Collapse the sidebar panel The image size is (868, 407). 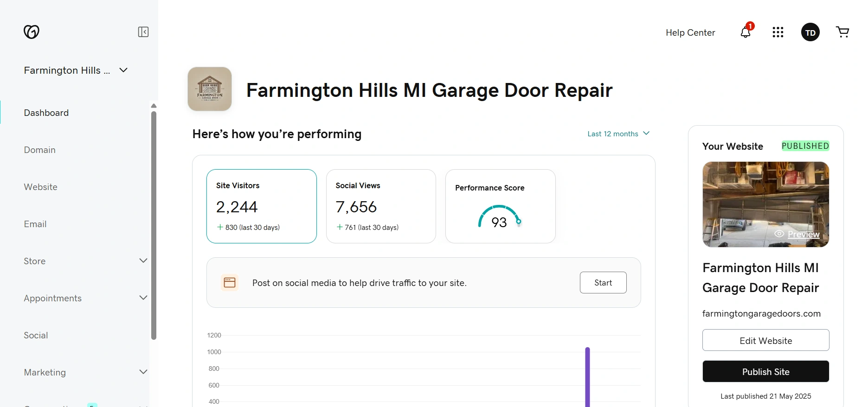point(143,32)
